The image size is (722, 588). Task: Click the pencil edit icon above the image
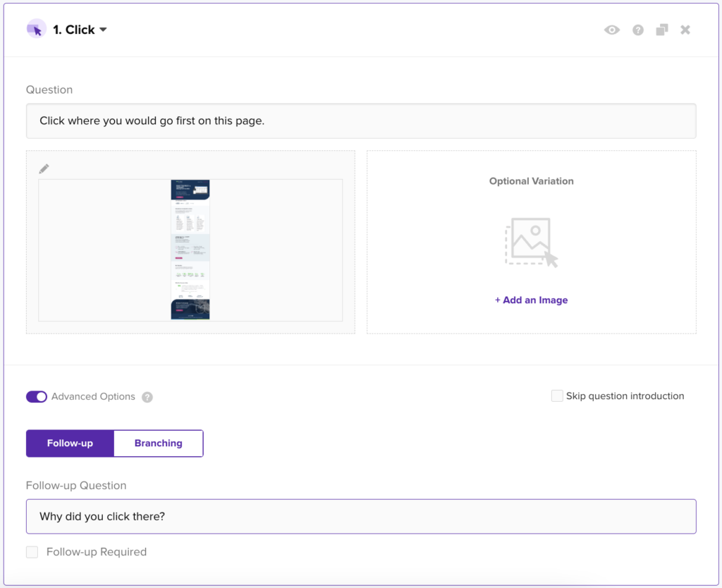coord(44,169)
